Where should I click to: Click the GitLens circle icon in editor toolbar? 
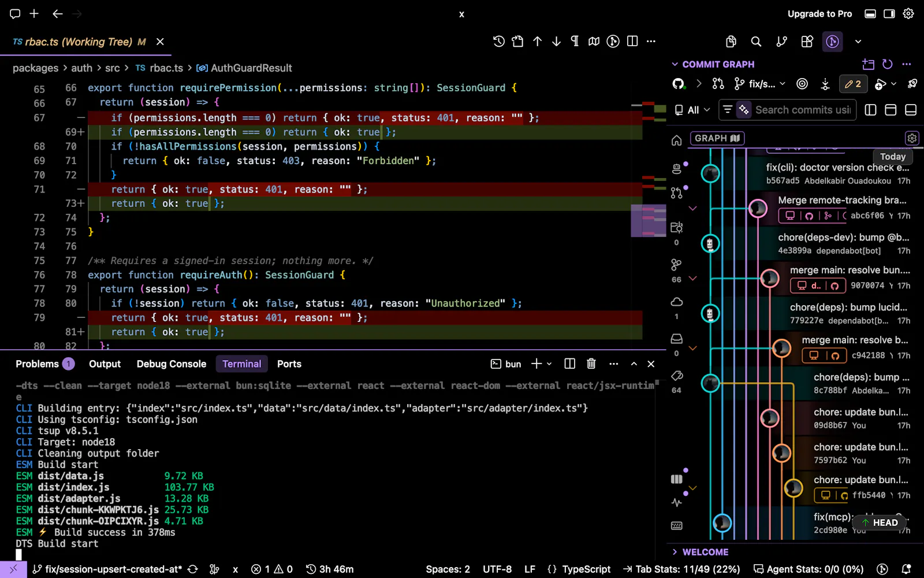point(613,41)
